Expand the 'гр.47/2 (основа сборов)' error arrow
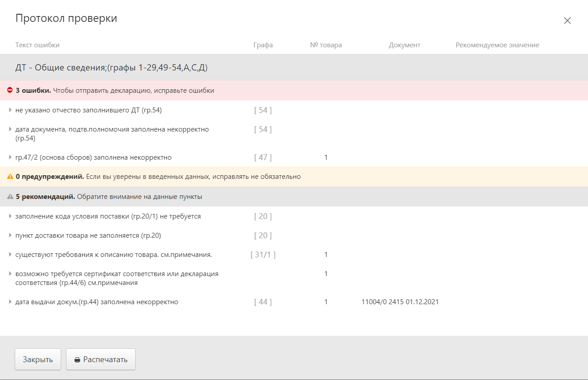Viewport: 588px width, 380px height. [x=10, y=157]
